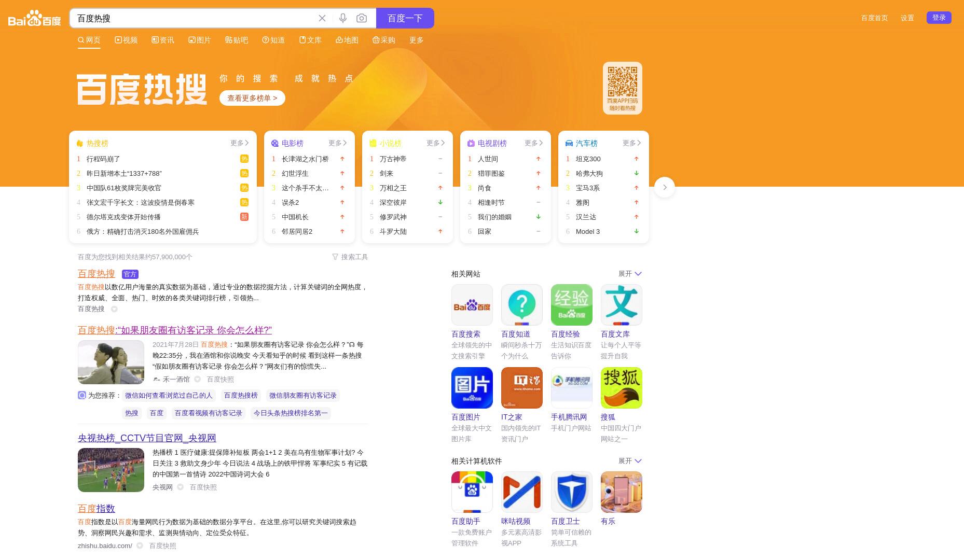
Task: Clear the search box with the X icon
Action: (x=322, y=18)
